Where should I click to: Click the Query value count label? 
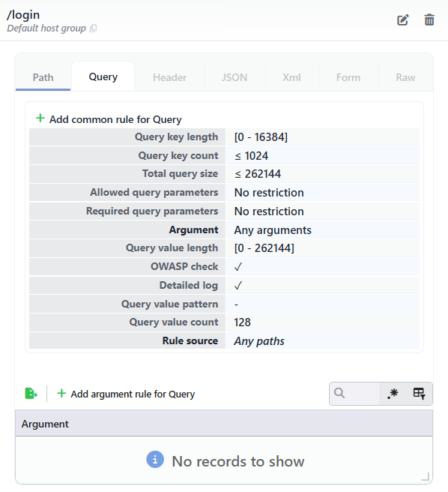pyautogui.click(x=174, y=322)
